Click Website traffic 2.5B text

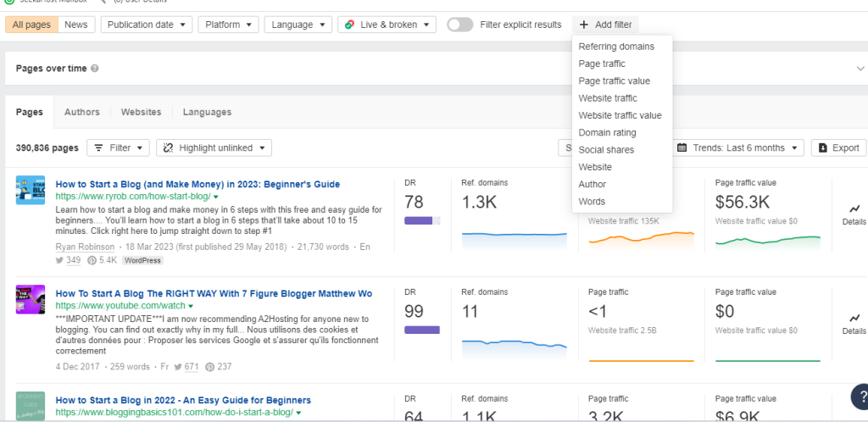pos(623,330)
